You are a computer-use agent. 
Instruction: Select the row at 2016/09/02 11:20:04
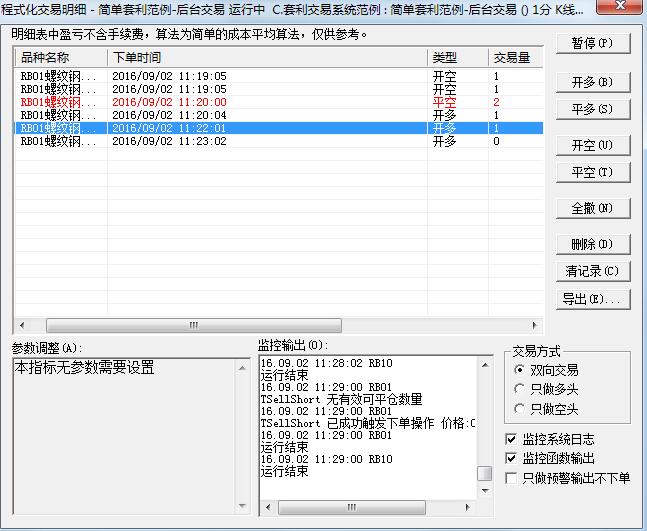coord(279,115)
